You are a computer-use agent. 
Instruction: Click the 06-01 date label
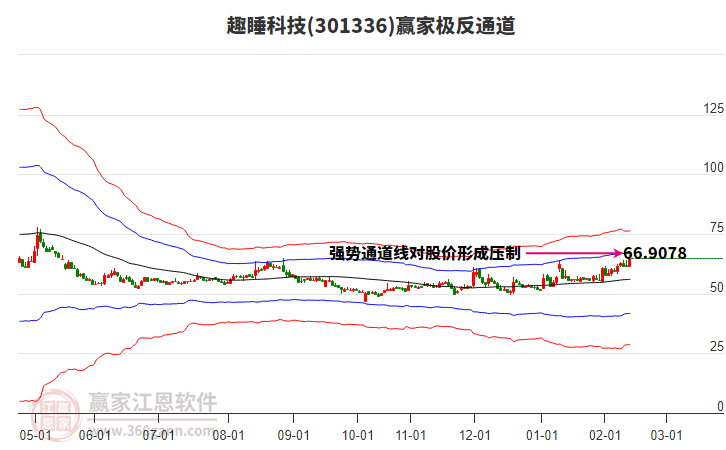coord(94,436)
